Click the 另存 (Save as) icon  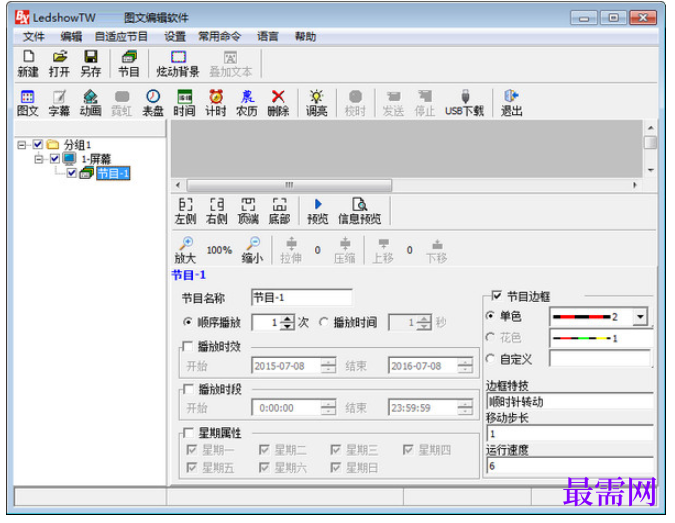[x=90, y=64]
